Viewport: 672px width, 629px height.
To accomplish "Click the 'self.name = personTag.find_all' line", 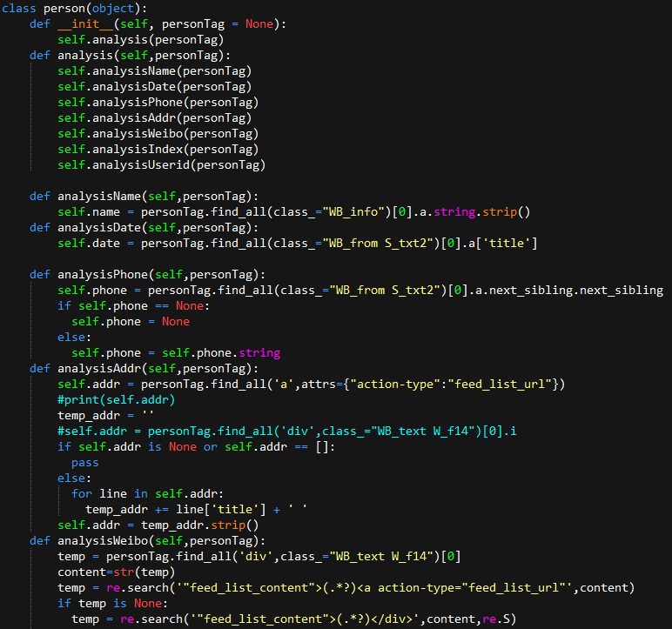I will point(293,212).
